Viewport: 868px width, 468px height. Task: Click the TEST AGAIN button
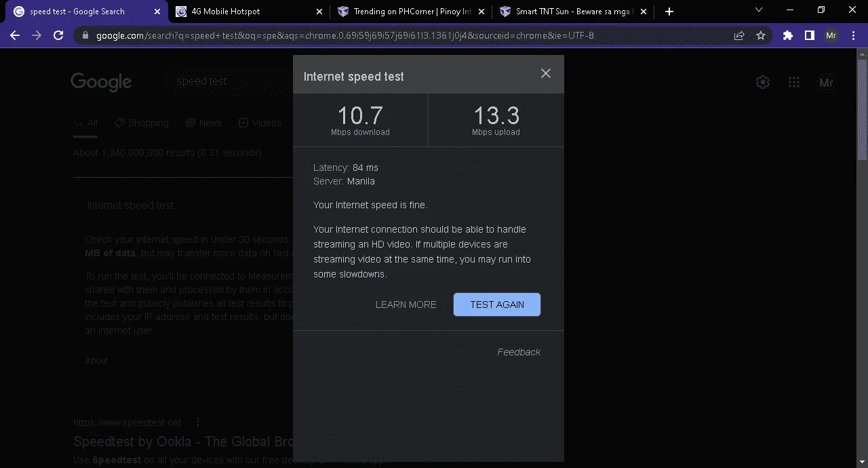497,305
